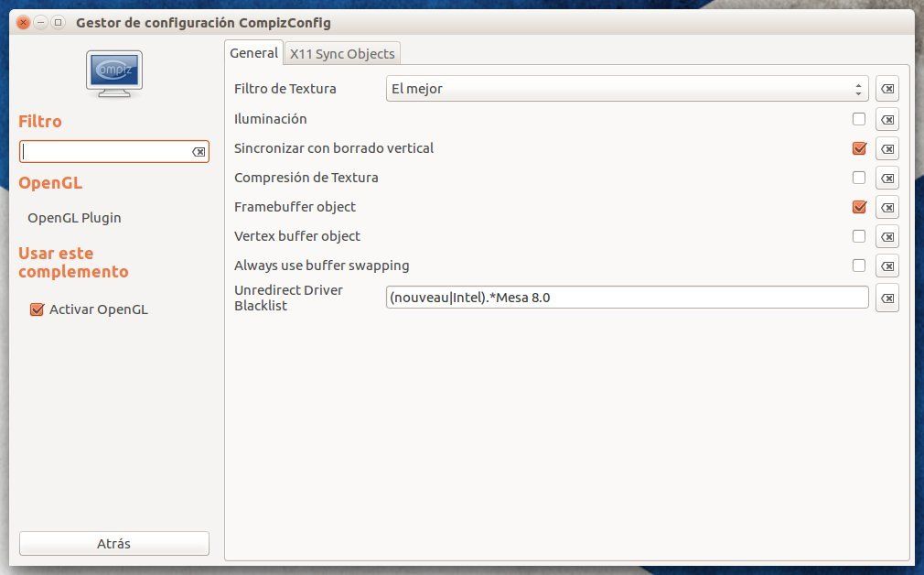The height and width of the screenshot is (575, 924).
Task: Uncheck Framebuffer object option
Action: (x=858, y=207)
